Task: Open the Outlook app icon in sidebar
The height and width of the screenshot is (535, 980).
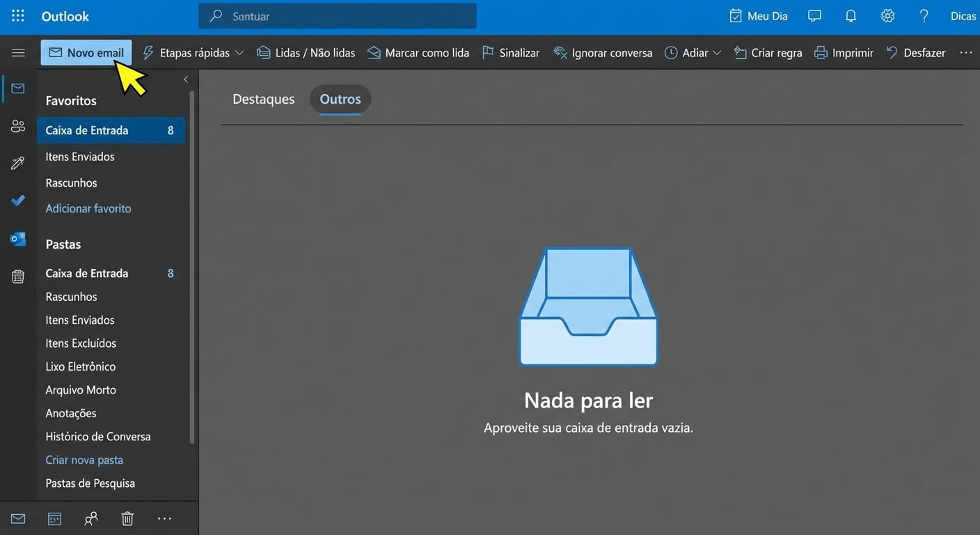Action: 17,238
